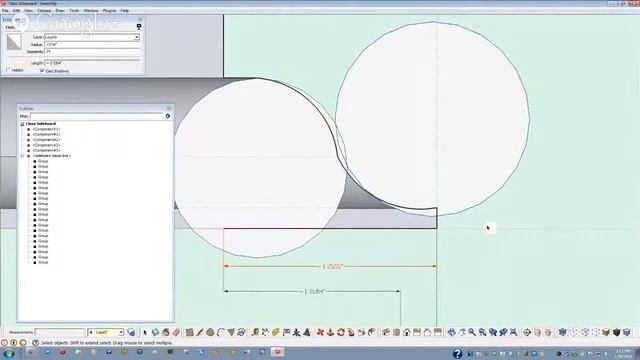Activate the Freehand tool

click(x=241, y=333)
